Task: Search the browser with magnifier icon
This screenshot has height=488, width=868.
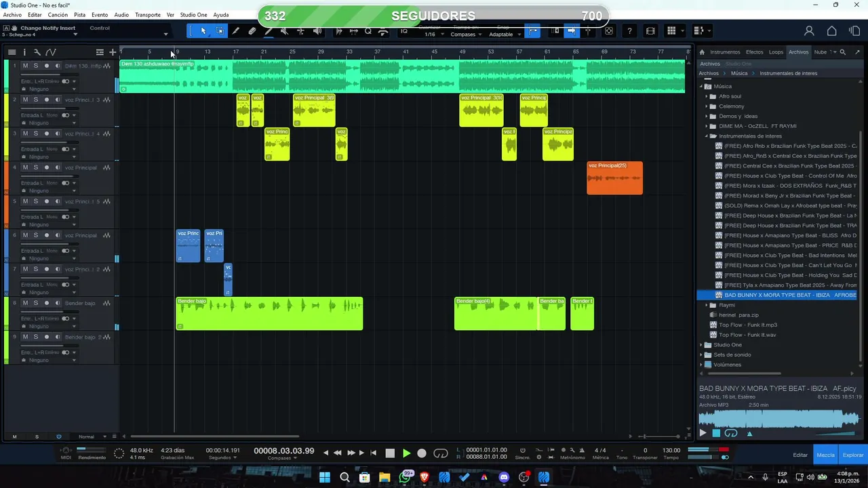Action: (843, 52)
